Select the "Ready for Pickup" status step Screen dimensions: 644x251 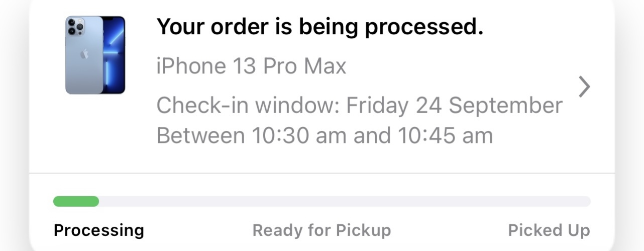321,230
